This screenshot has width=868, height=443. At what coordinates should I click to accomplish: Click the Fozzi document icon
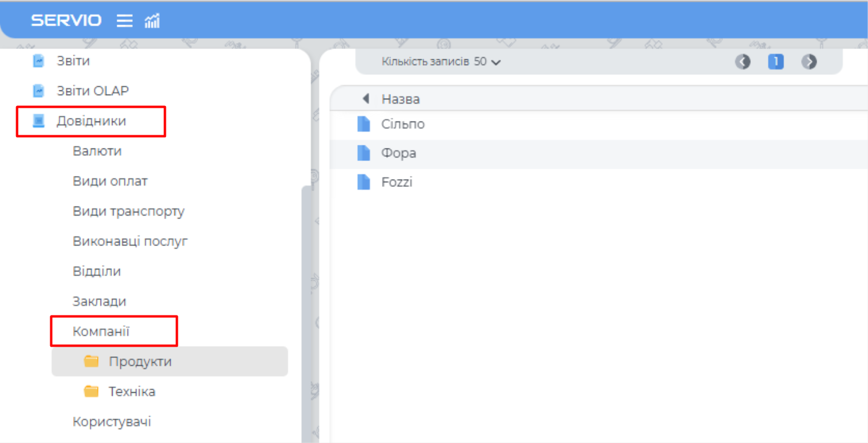(363, 182)
